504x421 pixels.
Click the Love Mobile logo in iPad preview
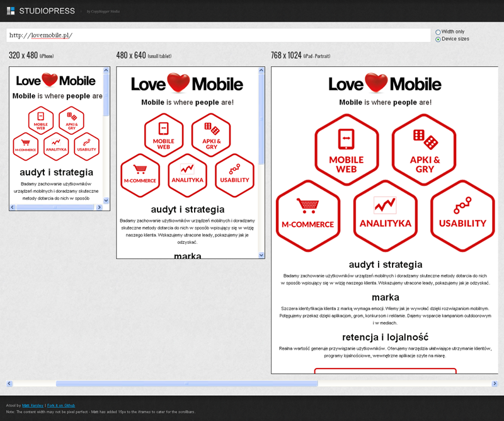click(385, 84)
